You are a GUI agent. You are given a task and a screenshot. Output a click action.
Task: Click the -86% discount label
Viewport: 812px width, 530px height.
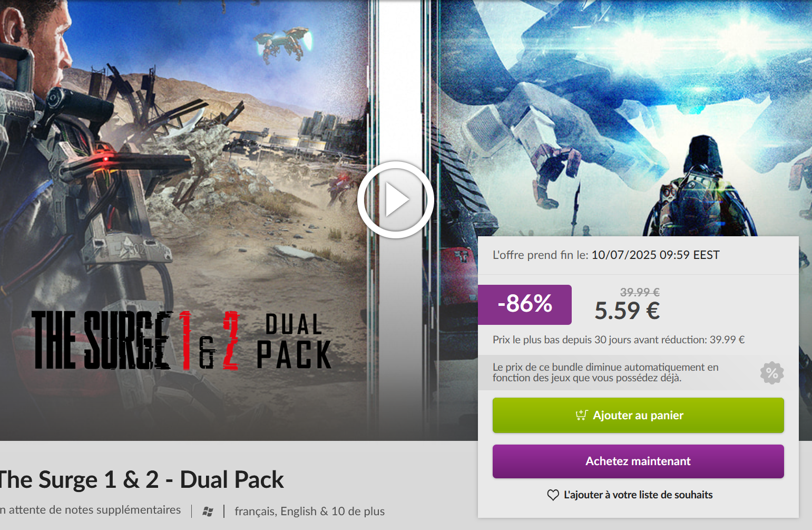525,304
